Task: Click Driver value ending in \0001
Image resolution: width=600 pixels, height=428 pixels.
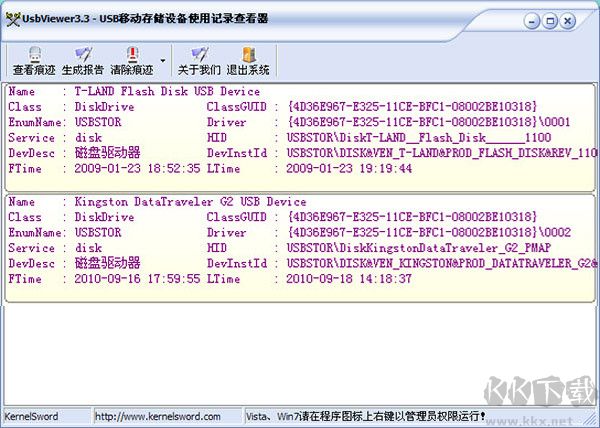Action: (x=429, y=122)
